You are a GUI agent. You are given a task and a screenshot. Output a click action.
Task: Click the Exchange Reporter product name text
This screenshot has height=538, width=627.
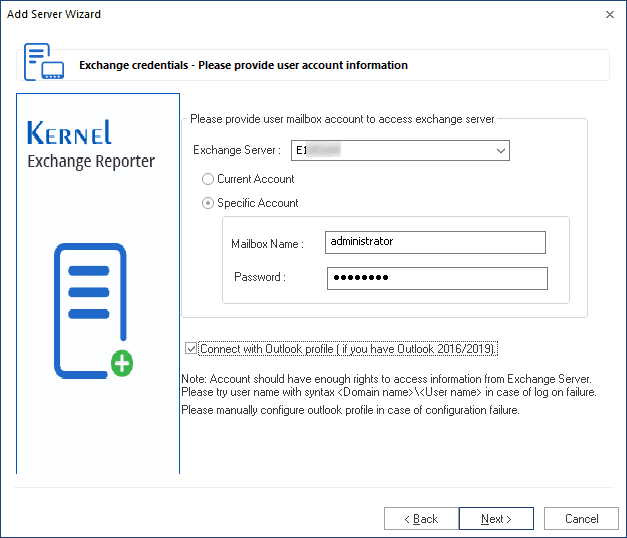[x=91, y=161]
